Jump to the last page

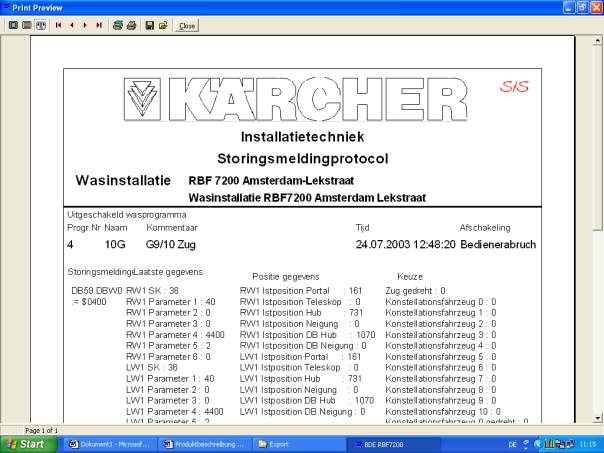(x=99, y=25)
